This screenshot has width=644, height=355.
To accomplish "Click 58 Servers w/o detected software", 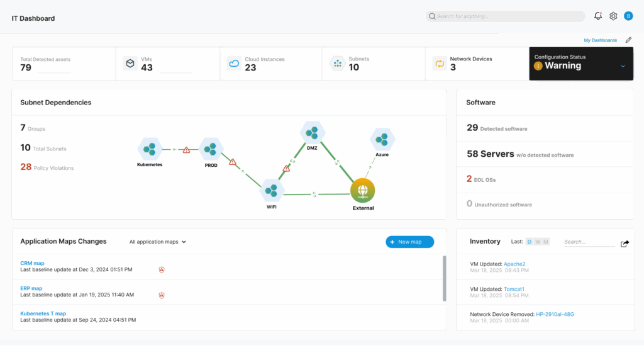I will 520,154.
